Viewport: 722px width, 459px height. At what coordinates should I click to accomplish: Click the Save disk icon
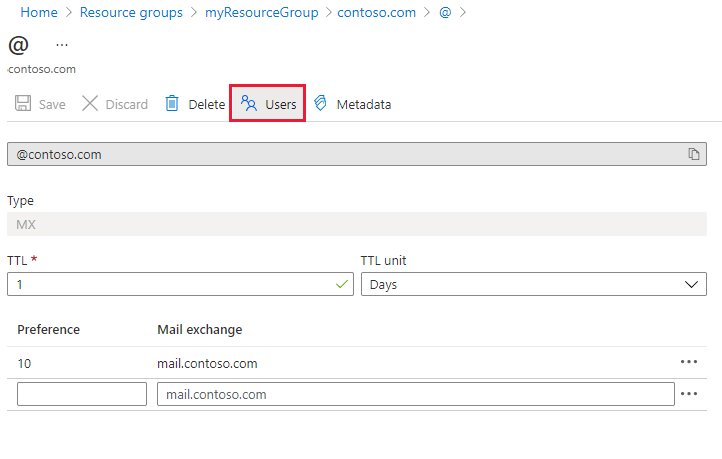click(x=23, y=104)
